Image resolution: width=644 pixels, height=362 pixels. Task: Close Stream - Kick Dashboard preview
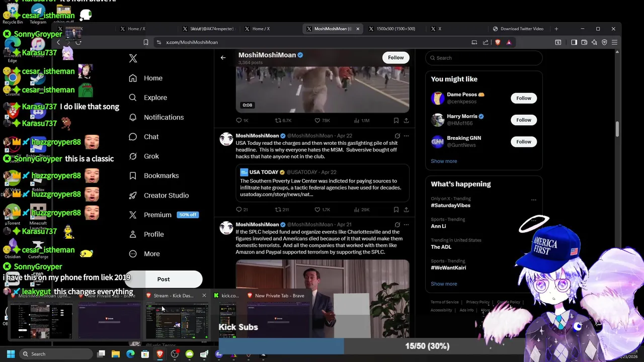204,296
